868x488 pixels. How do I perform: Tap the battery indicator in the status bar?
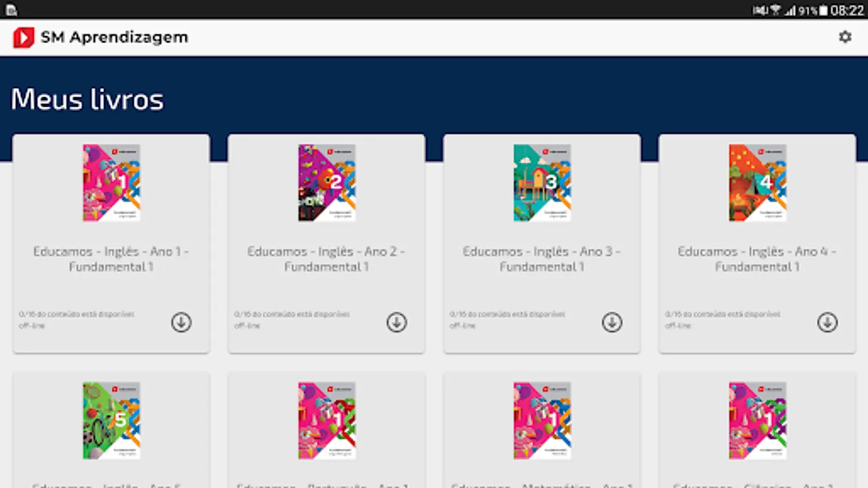coord(824,10)
